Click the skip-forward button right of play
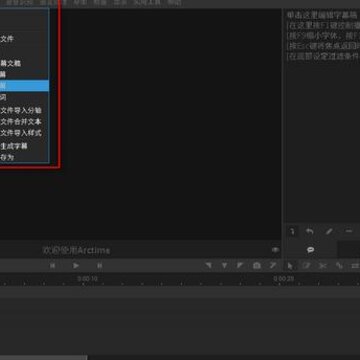Image resolution: width=360 pixels, height=360 pixels. (x=99, y=266)
